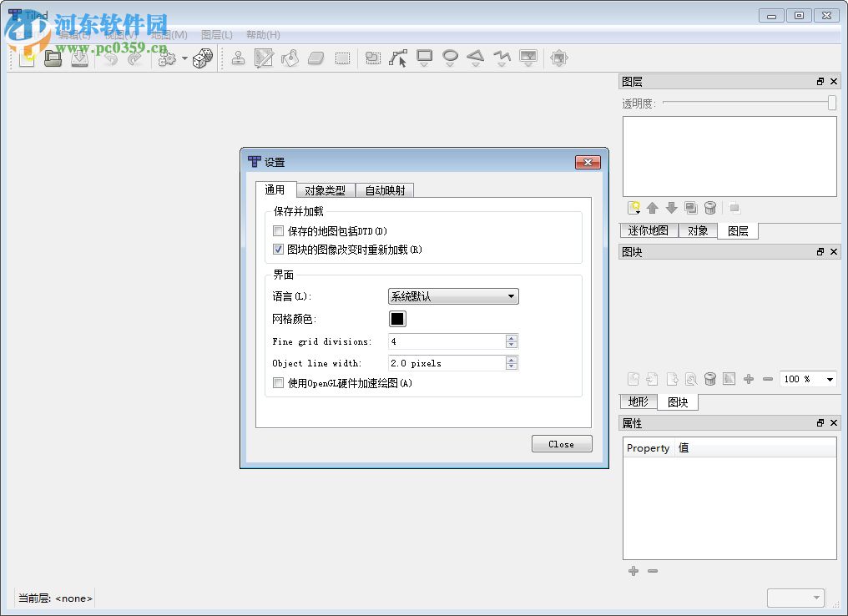Click the trash icon to delete a layer

pos(709,208)
